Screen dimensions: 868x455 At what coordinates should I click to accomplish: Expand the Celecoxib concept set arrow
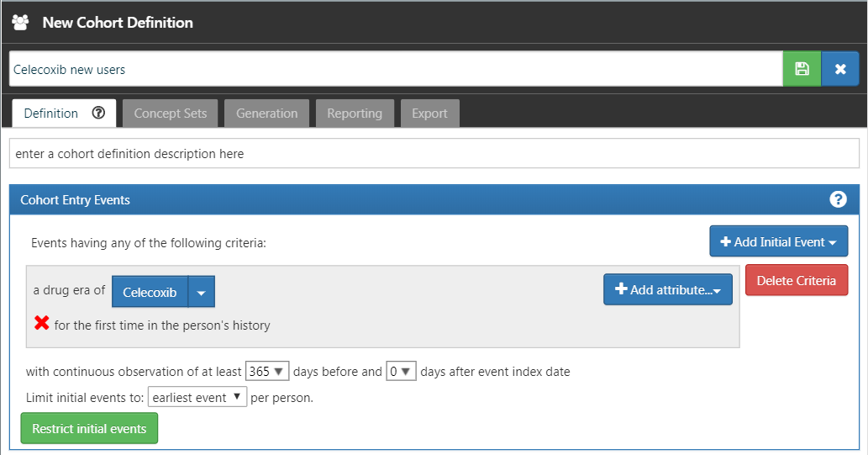[x=202, y=292]
